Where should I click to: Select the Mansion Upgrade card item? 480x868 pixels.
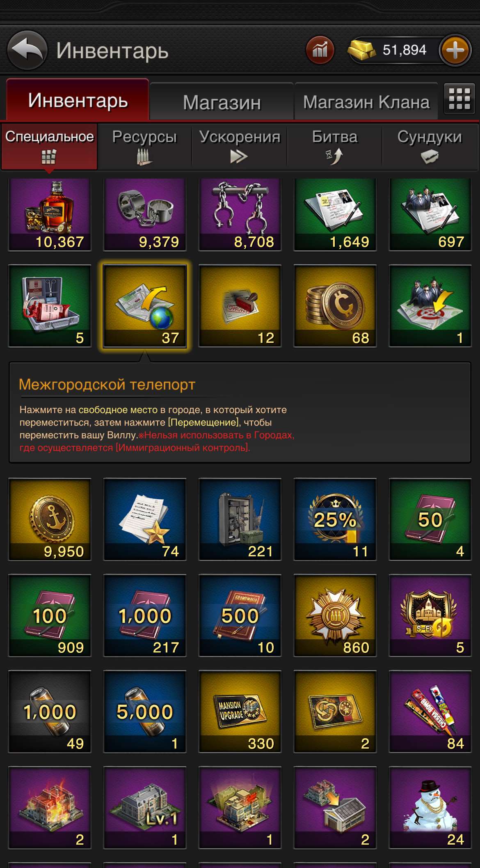240,712
